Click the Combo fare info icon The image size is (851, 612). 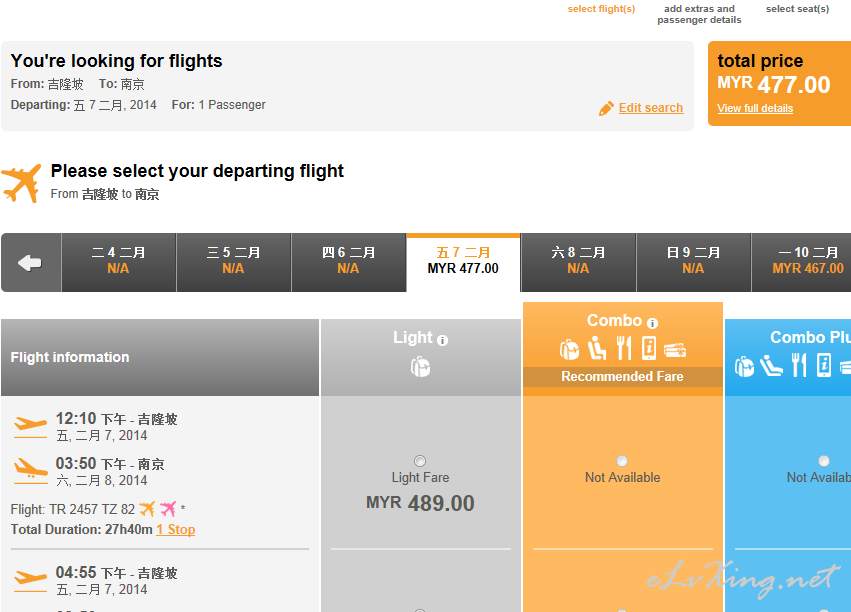pos(652,323)
